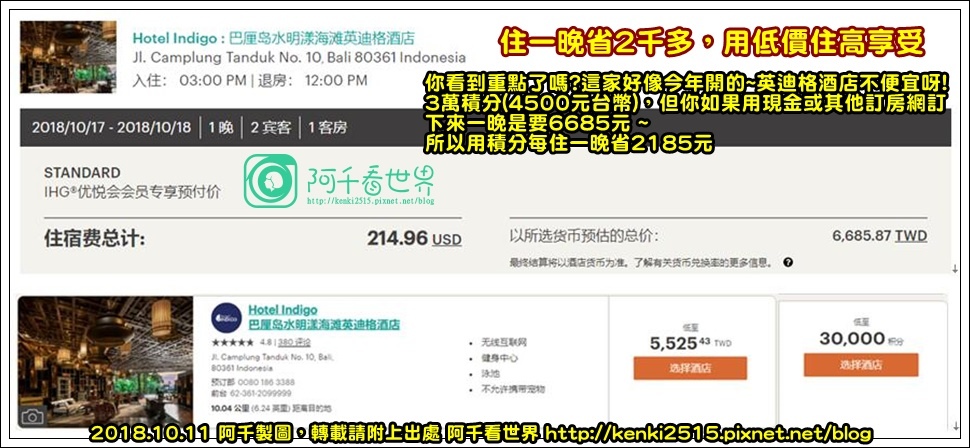Click 选择酒店 button under 30,000 积分

point(861,364)
